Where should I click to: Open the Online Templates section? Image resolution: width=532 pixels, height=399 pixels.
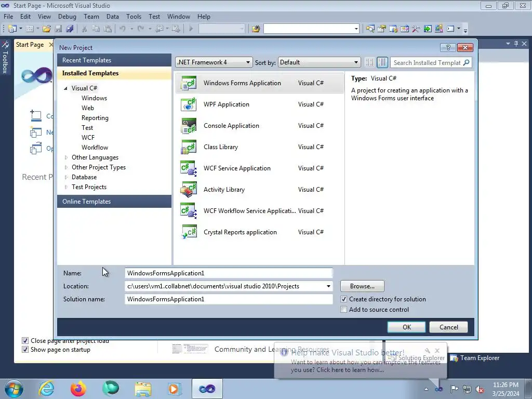114,202
